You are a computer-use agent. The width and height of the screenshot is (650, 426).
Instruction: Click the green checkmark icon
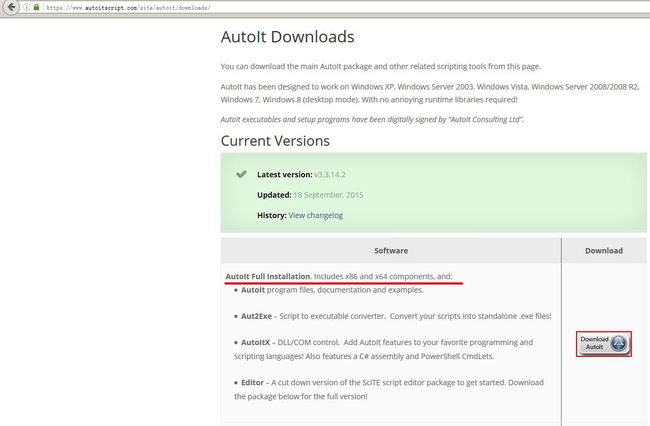coord(241,174)
